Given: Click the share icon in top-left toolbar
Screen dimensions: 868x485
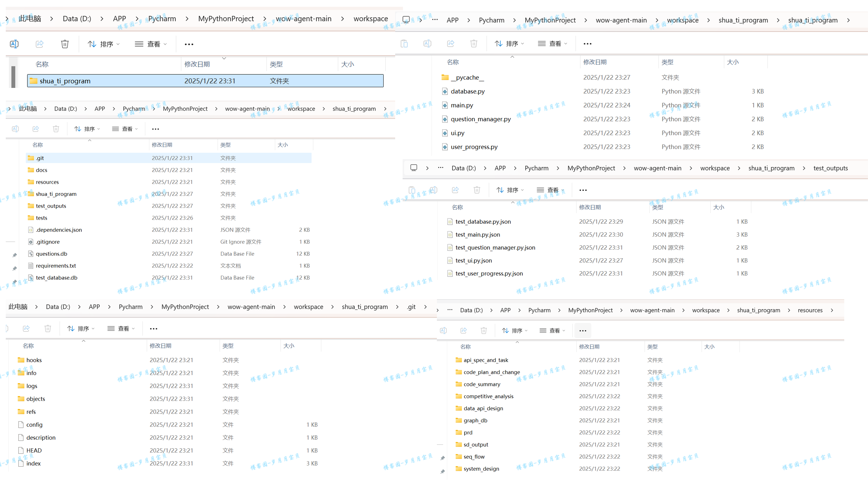Looking at the screenshot, I should click(40, 44).
